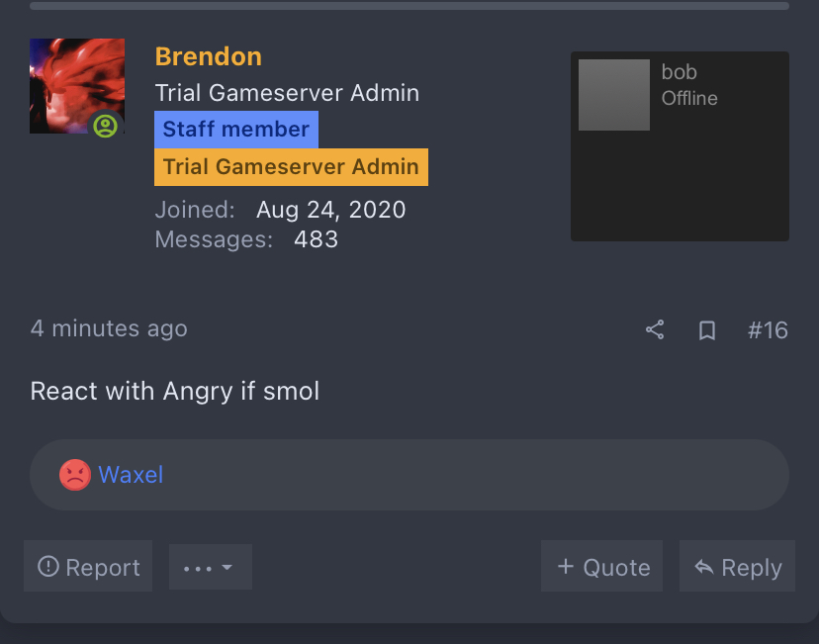
Task: Click the horizontal bar at the top
Action: pos(409,5)
